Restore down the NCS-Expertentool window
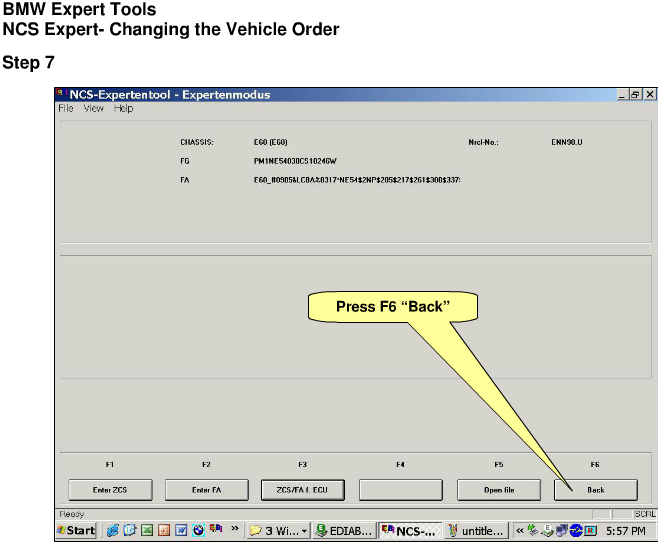The width and height of the screenshot is (658, 543). (x=635, y=94)
